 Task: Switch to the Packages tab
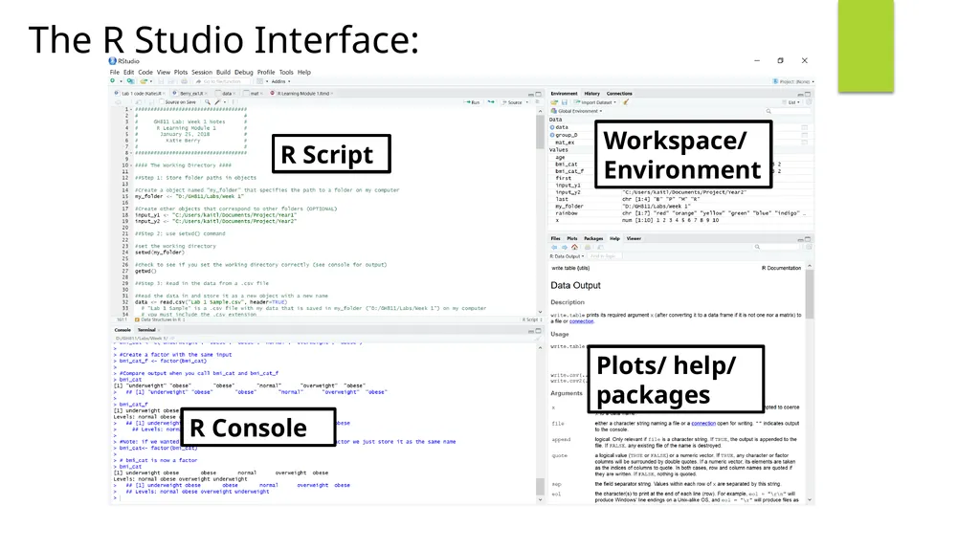click(x=593, y=239)
